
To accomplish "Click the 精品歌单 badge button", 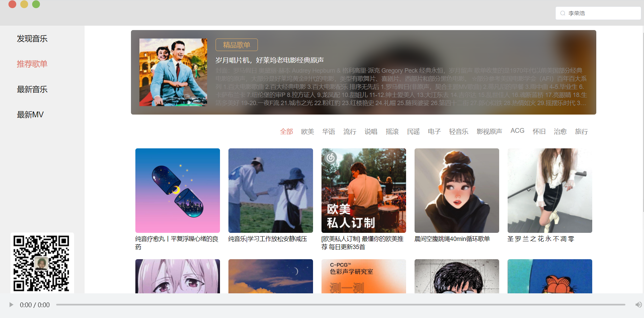I will pos(237,45).
